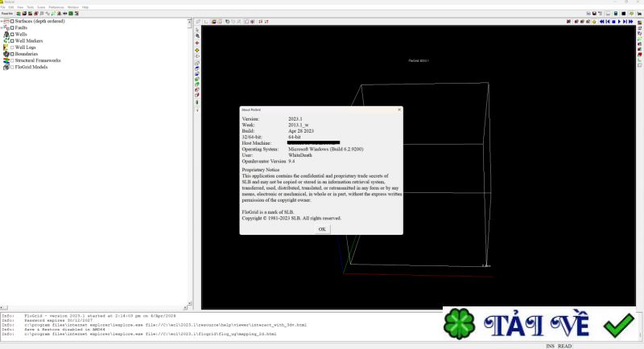Image resolution: width=644 pixels, height=349 pixels.
Task: Expand the Surfaces tree node
Action: (x=2, y=21)
